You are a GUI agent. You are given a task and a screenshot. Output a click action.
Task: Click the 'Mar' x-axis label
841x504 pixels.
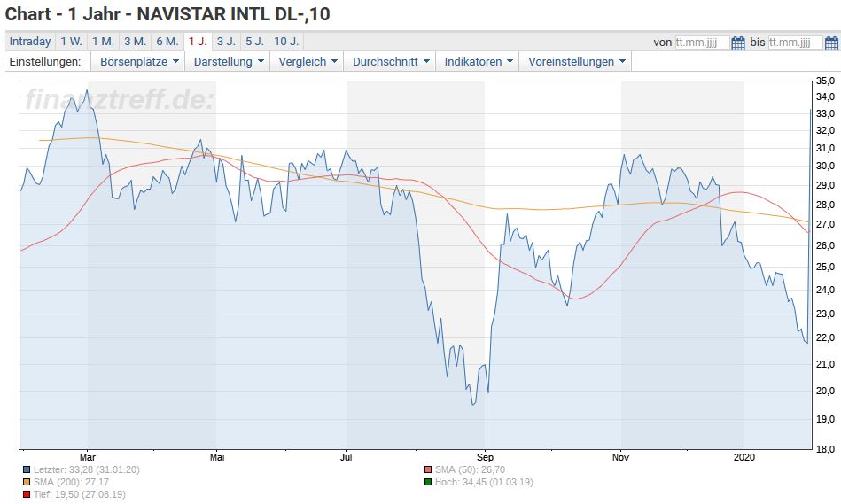click(x=88, y=457)
